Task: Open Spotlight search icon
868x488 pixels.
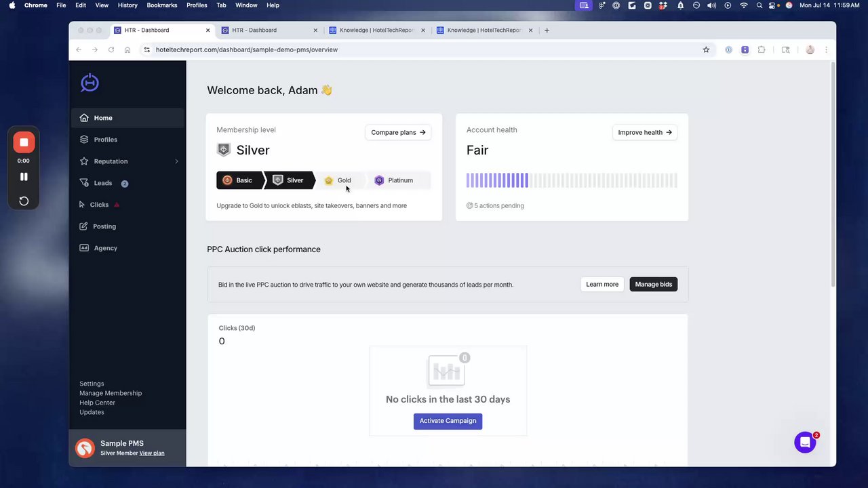Action: point(760,5)
